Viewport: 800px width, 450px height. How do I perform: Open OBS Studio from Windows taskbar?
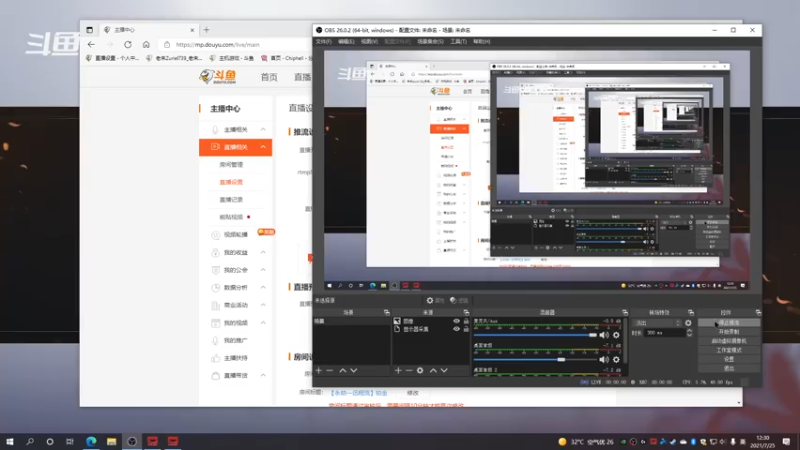(x=132, y=441)
